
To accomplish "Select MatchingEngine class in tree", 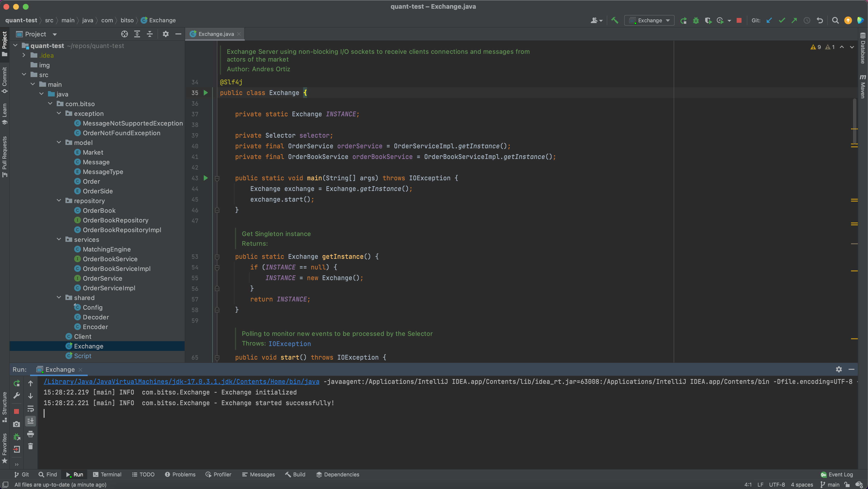I will pos(106,249).
